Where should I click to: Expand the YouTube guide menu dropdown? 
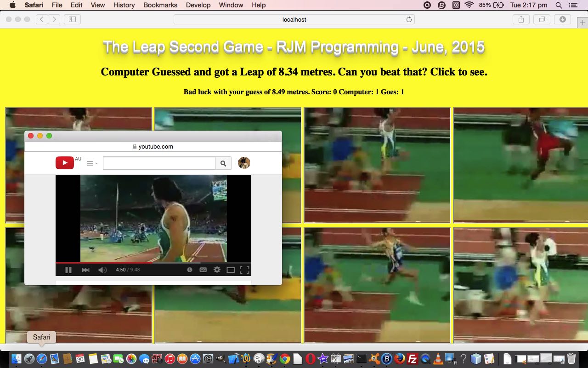(92, 163)
